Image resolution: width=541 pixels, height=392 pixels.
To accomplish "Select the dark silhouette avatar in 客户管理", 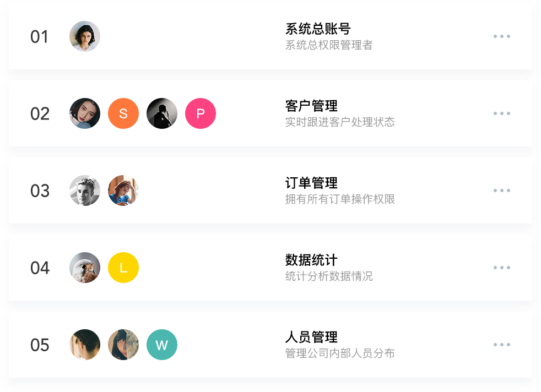I will (162, 113).
